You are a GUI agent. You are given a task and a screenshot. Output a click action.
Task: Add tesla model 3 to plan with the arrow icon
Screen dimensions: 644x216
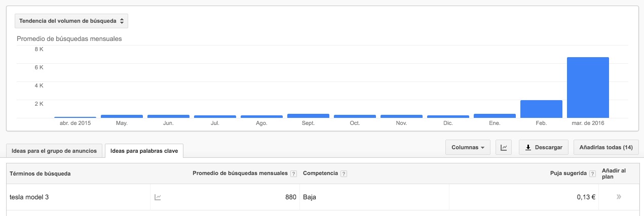pyautogui.click(x=619, y=197)
